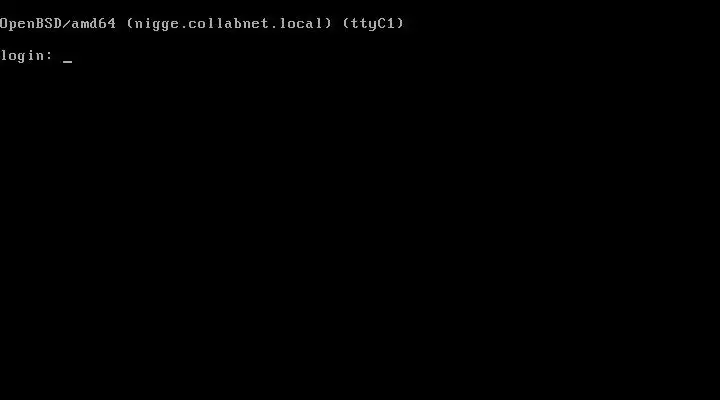Click the "tty" letters in ttyC1
The width and height of the screenshot is (720, 400).
tap(364, 24)
